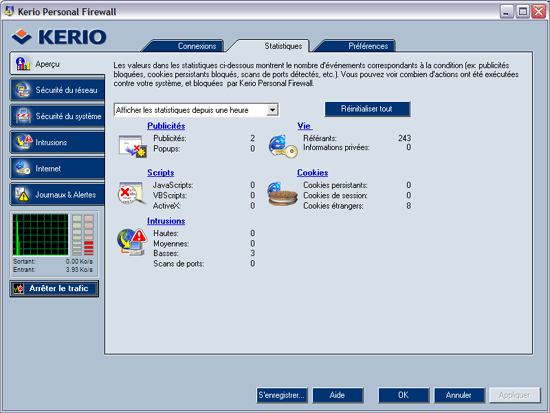Confirm with the OK button
This screenshot has height=413, width=550.
click(x=403, y=395)
